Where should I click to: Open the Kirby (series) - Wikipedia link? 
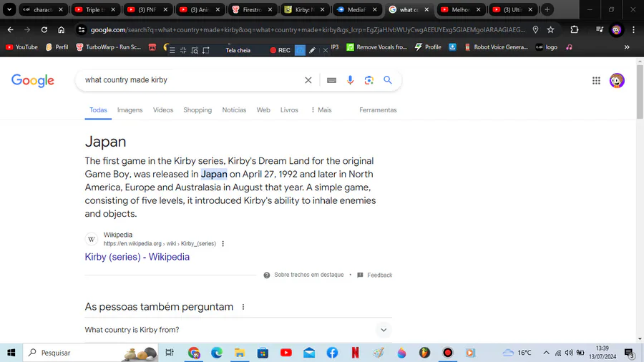click(137, 257)
